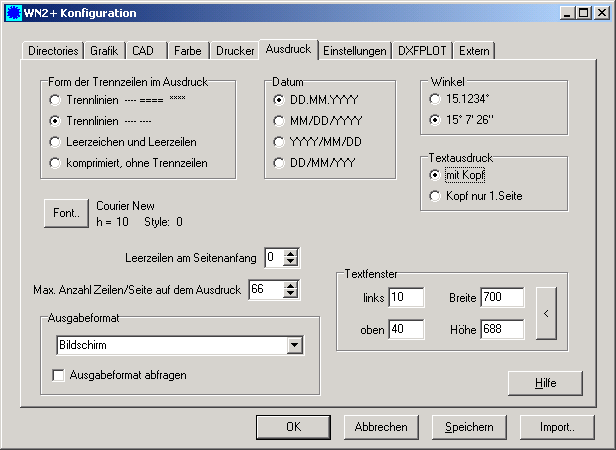This screenshot has height=450, width=616.
Task: Switch to the Directories tab
Action: coord(53,50)
